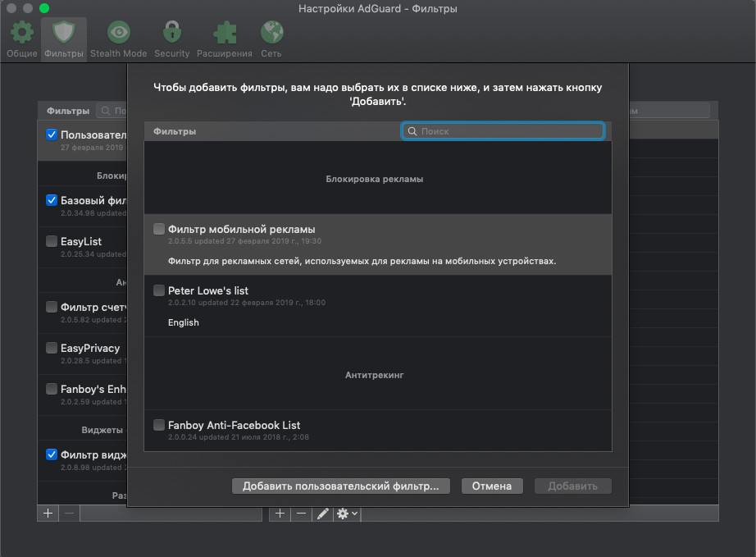756x557 pixels.
Task: Click the plus icon below the filter list
Action: coord(48,514)
